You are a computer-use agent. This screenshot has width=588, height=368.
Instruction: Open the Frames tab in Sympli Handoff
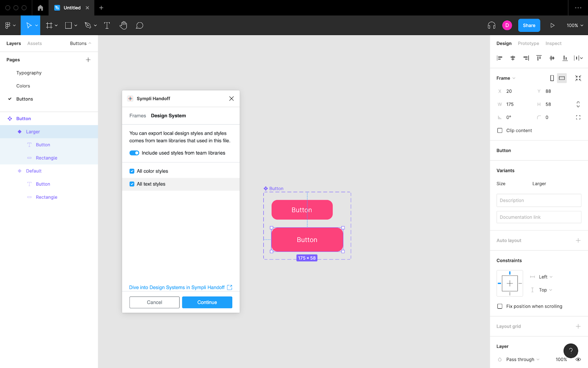pyautogui.click(x=137, y=116)
